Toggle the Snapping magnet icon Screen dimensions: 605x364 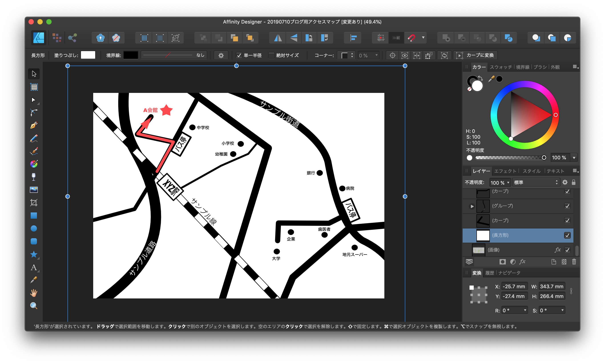tap(411, 38)
